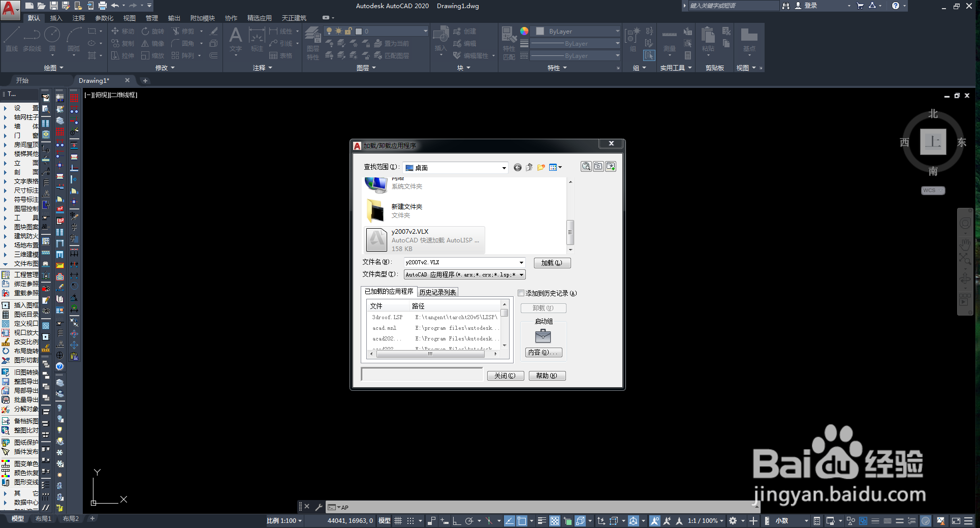Click the startup suite briefcase icon
This screenshot has width=980, height=528.
(543, 336)
